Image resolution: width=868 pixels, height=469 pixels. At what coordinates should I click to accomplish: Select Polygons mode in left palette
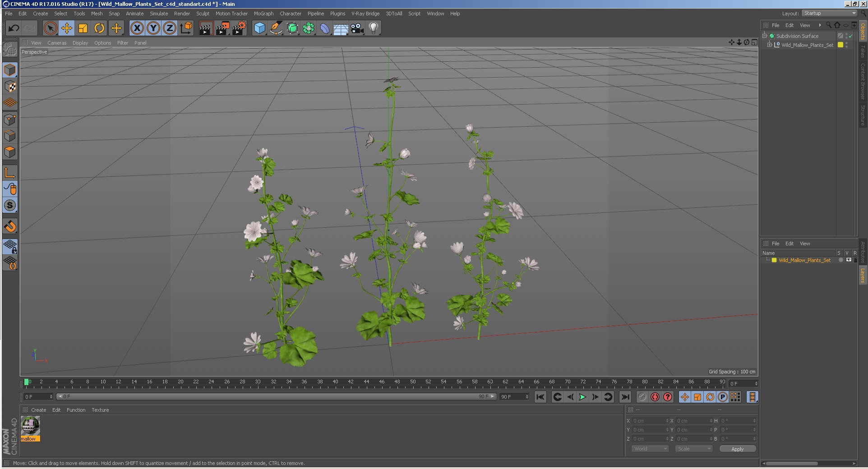point(10,152)
